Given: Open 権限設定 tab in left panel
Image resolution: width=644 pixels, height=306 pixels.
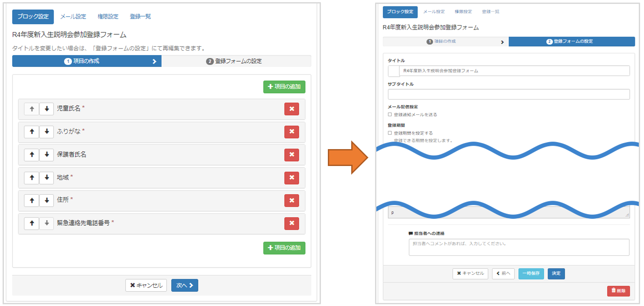Looking at the screenshot, I should pos(108,16).
